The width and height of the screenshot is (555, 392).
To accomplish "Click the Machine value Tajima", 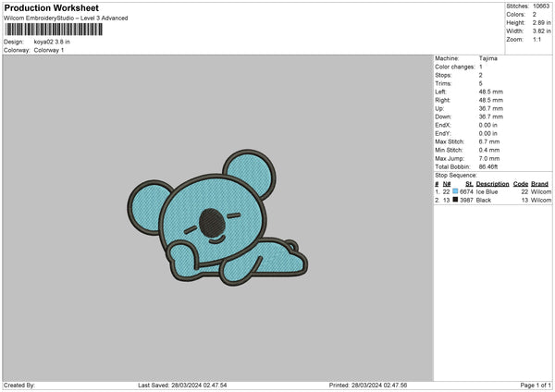I will pyautogui.click(x=489, y=58).
